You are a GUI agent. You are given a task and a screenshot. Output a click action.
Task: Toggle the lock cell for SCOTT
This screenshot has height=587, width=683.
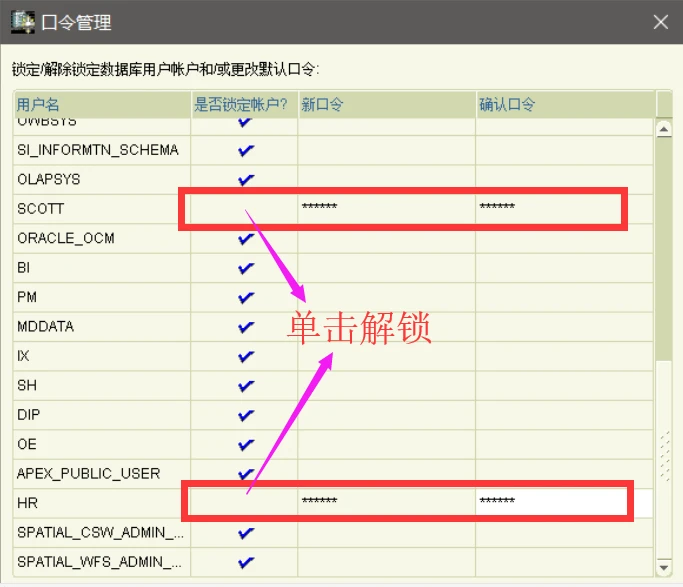(x=244, y=209)
